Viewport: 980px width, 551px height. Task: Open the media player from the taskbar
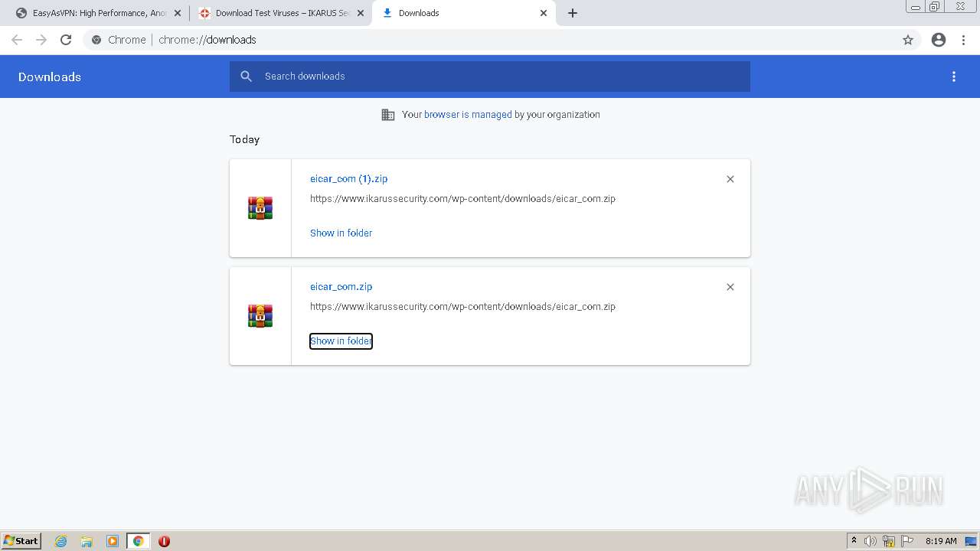point(113,541)
